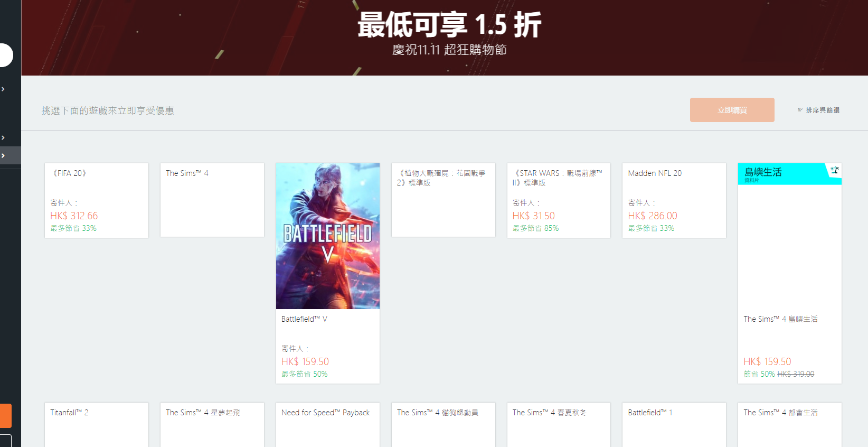Expand the topmost sidebar chevron
The image size is (868, 447).
tap(3, 89)
